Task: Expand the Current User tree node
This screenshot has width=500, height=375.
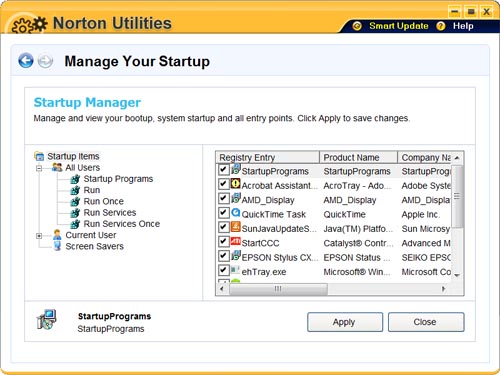Action: [39, 236]
